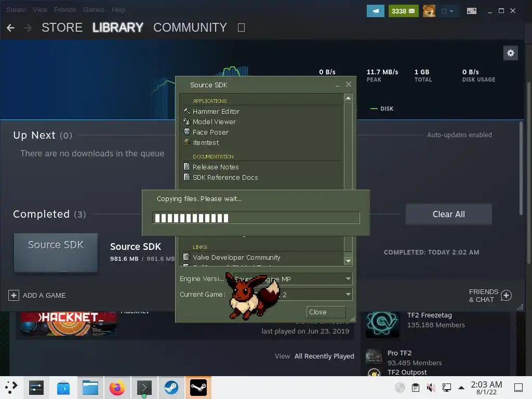Open the Steam menu
Screen dimensions: 532x399
(16, 10)
